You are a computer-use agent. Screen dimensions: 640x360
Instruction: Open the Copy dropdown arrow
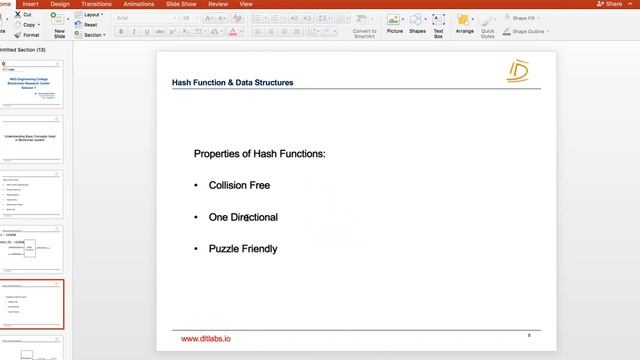click(x=39, y=25)
